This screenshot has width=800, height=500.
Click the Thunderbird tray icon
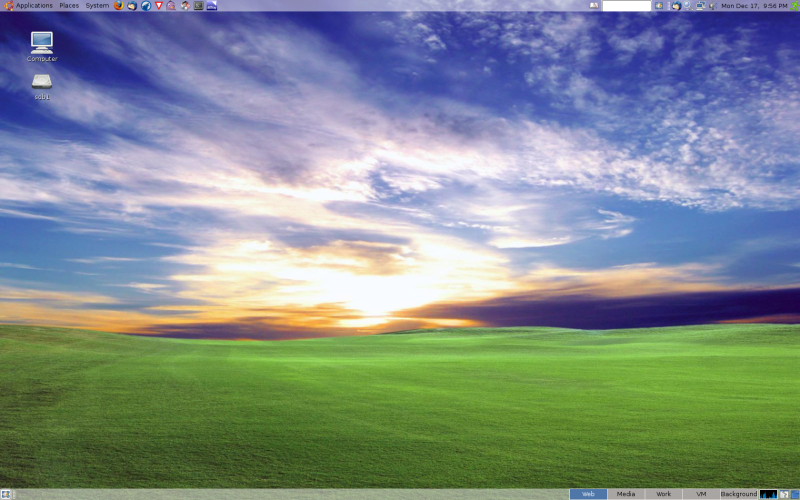pos(677,6)
